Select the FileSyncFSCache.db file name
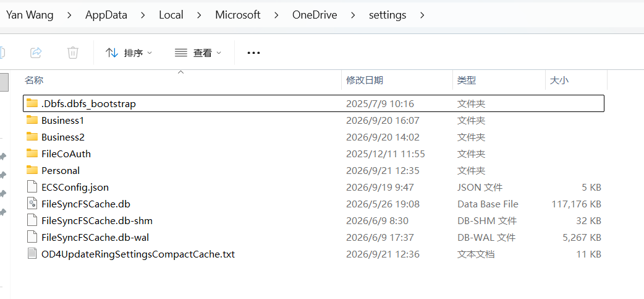 pyautogui.click(x=86, y=204)
